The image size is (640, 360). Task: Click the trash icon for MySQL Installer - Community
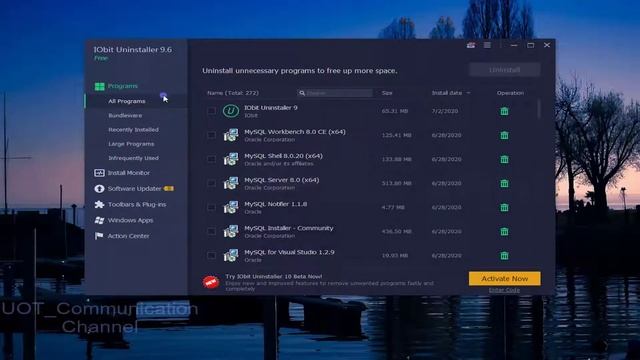click(504, 231)
